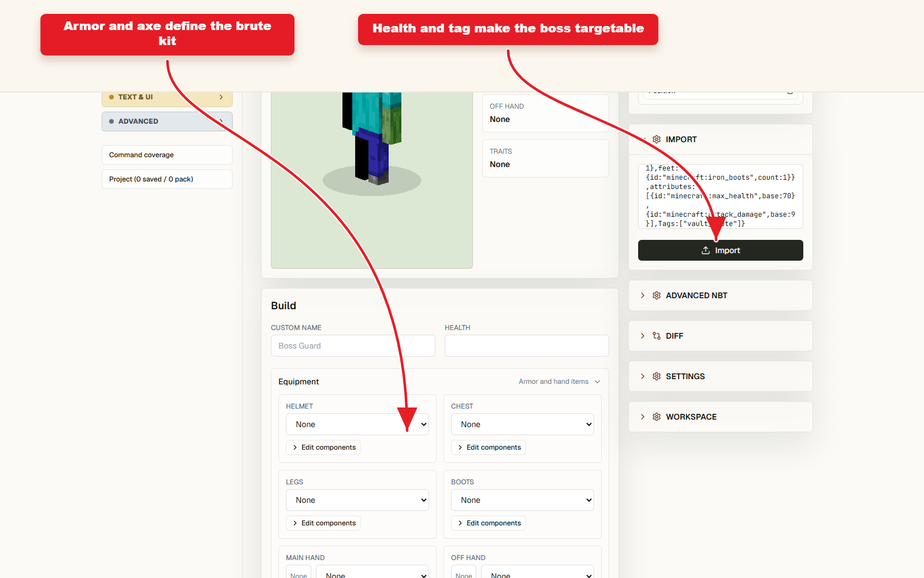This screenshot has height=578, width=924.
Task: Click inside the import NBT text area
Action: tap(721, 197)
